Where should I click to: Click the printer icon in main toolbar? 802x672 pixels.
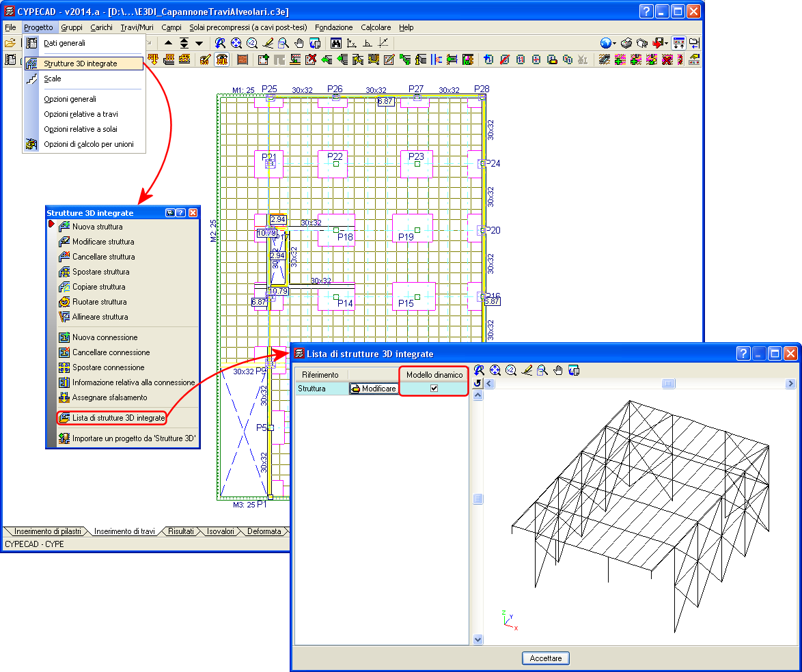click(x=626, y=44)
